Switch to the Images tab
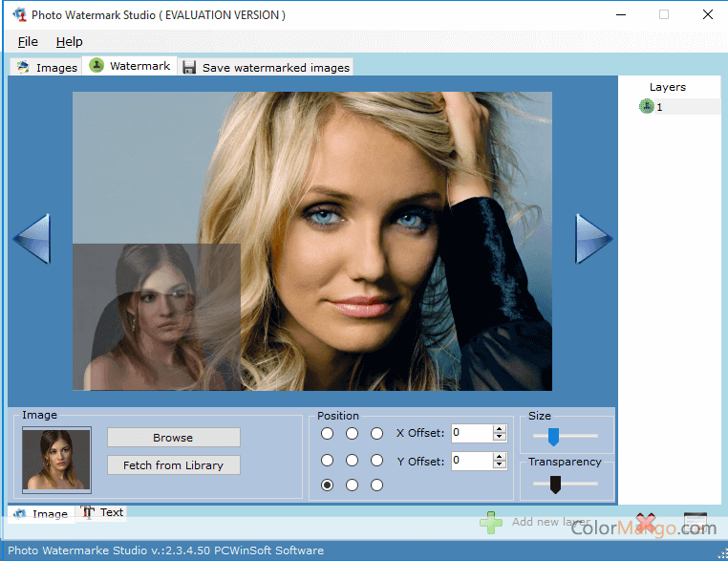728x561 pixels. [47, 68]
